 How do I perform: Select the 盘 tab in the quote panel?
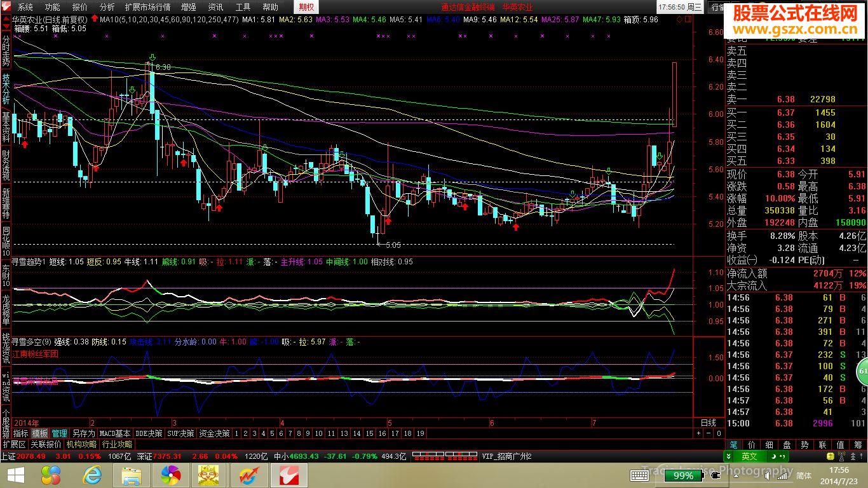click(787, 445)
